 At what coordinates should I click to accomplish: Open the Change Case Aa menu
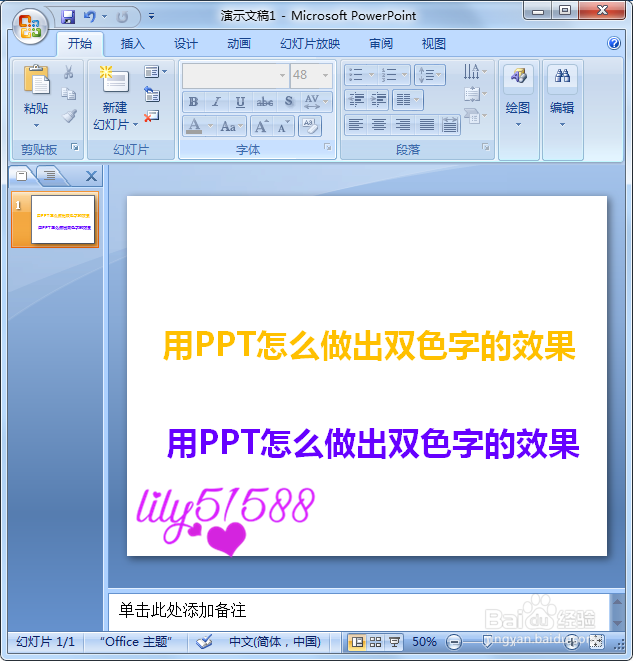click(x=231, y=126)
